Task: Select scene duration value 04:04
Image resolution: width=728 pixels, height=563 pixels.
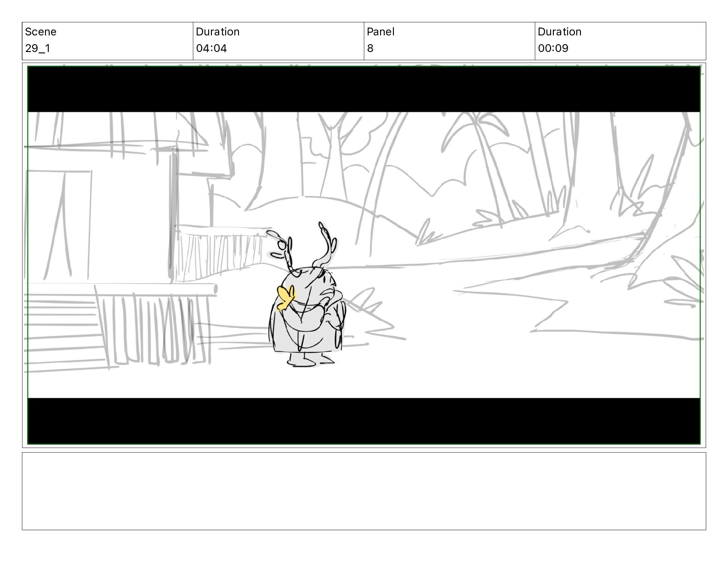Action: (x=211, y=48)
